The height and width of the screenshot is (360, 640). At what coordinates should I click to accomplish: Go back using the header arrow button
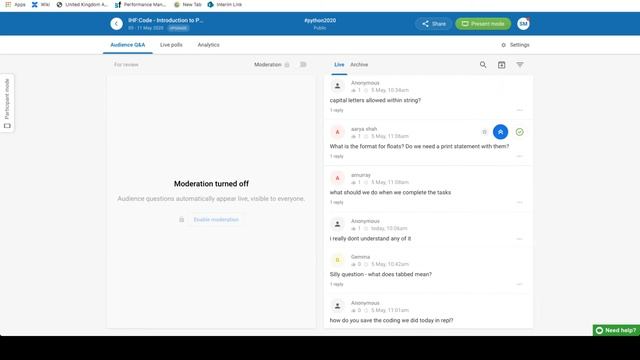pos(116,24)
